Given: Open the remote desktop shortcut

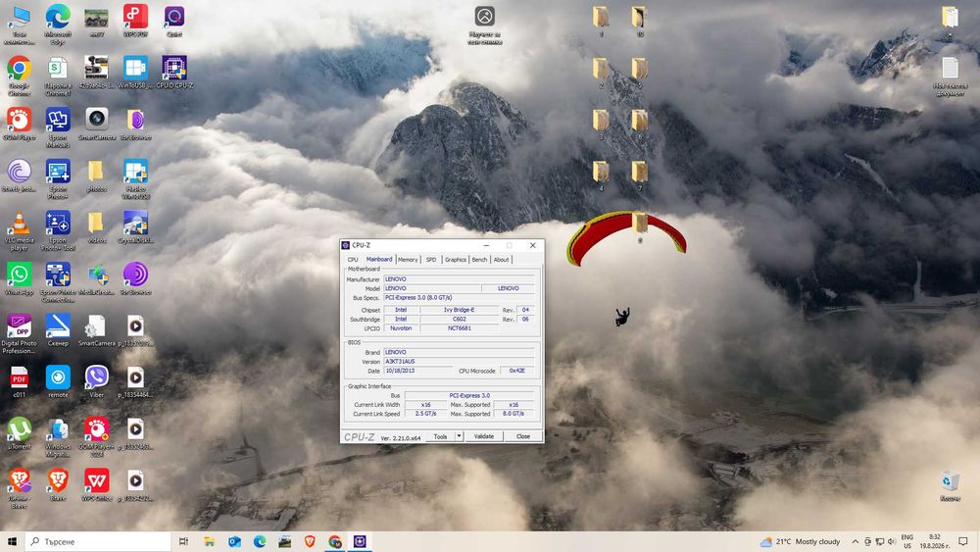Looking at the screenshot, I should (58, 382).
